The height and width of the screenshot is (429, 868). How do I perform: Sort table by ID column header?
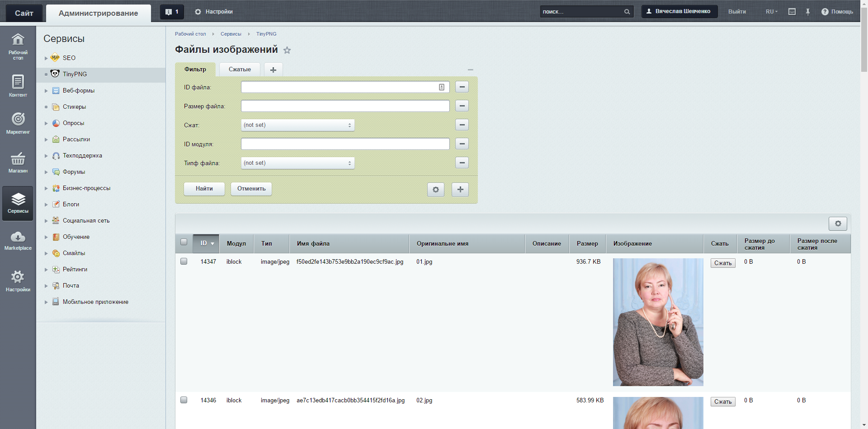206,243
